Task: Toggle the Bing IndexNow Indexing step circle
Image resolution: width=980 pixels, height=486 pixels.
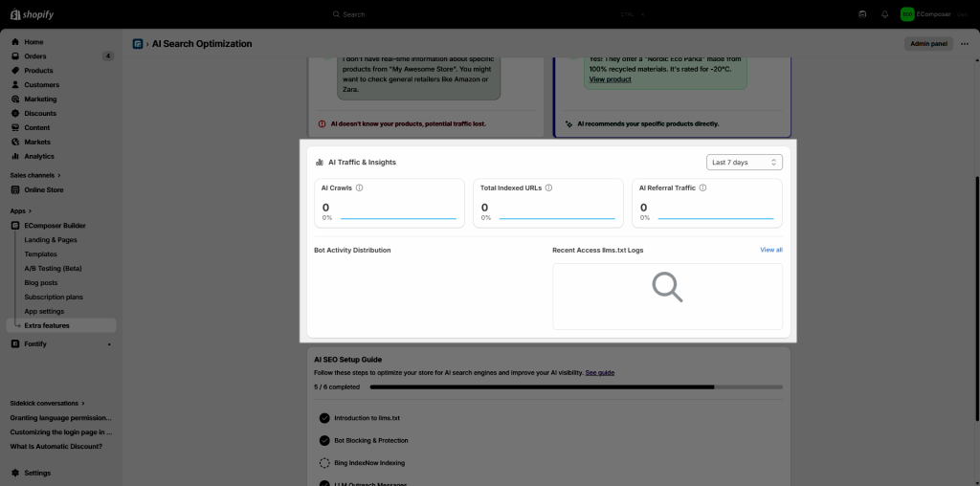Action: pos(324,462)
